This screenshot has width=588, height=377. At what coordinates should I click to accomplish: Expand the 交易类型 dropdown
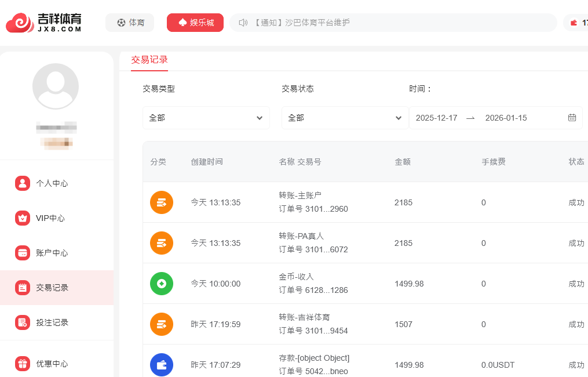pos(206,118)
